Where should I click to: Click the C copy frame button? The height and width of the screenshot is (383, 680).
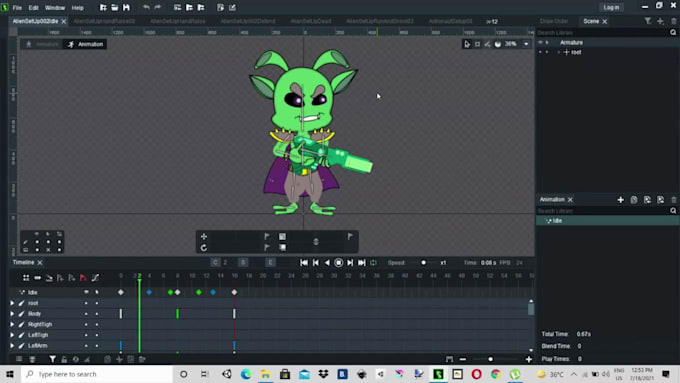215,262
